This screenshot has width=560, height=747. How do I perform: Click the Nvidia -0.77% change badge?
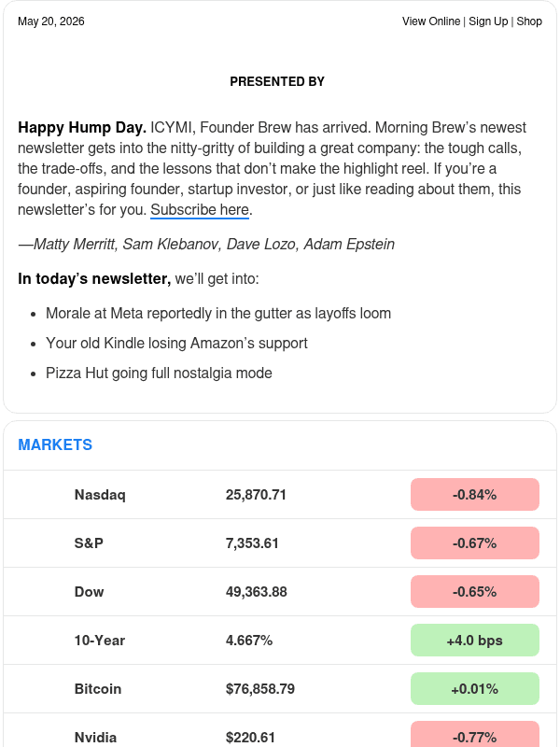point(475,734)
